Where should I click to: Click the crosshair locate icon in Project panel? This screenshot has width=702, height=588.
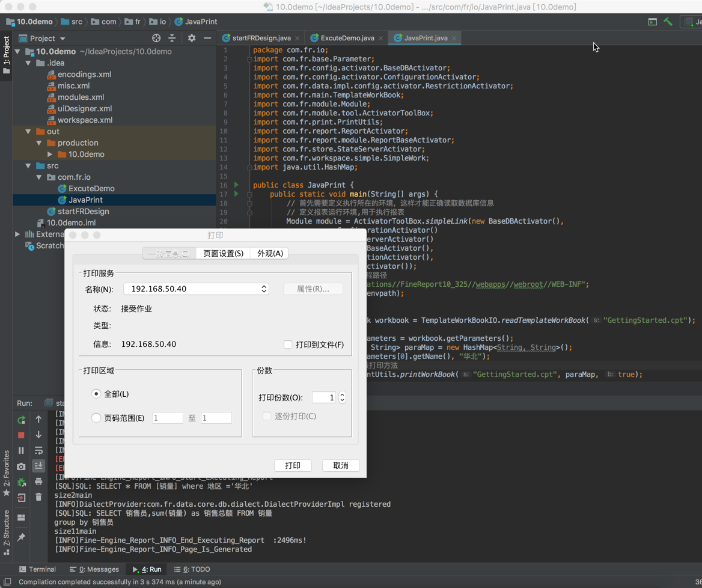(x=156, y=38)
